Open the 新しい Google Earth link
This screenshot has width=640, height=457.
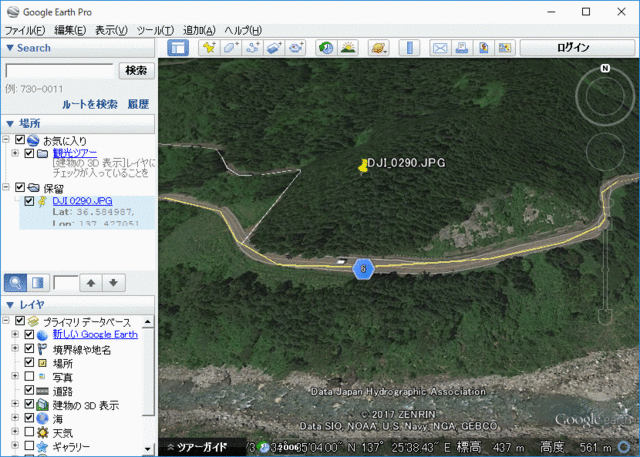[95, 335]
